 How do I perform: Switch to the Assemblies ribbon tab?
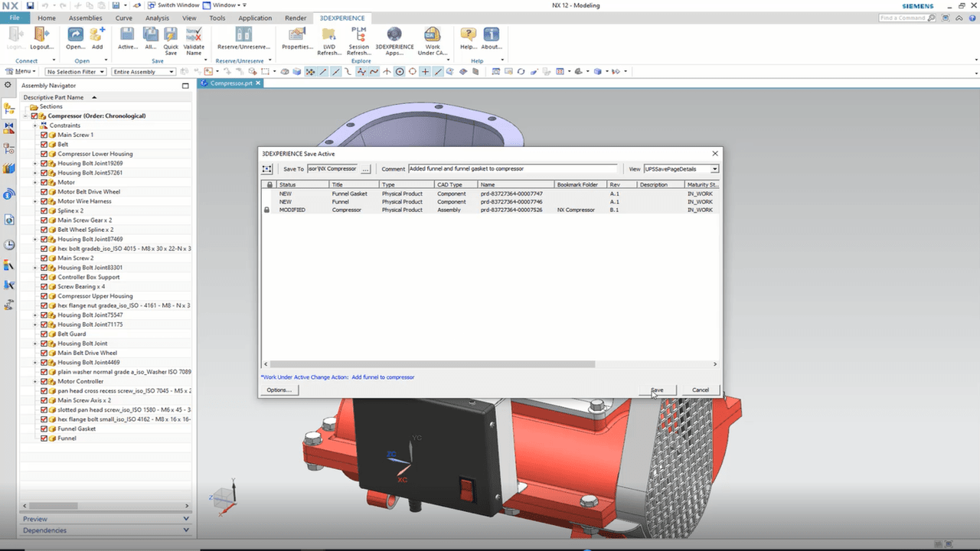point(85,18)
